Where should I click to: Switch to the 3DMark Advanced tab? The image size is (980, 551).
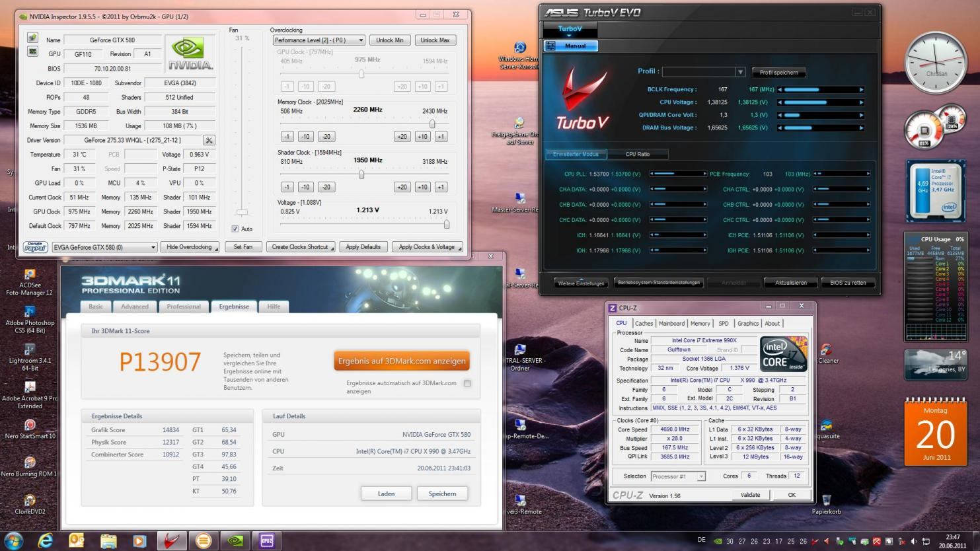tap(135, 307)
